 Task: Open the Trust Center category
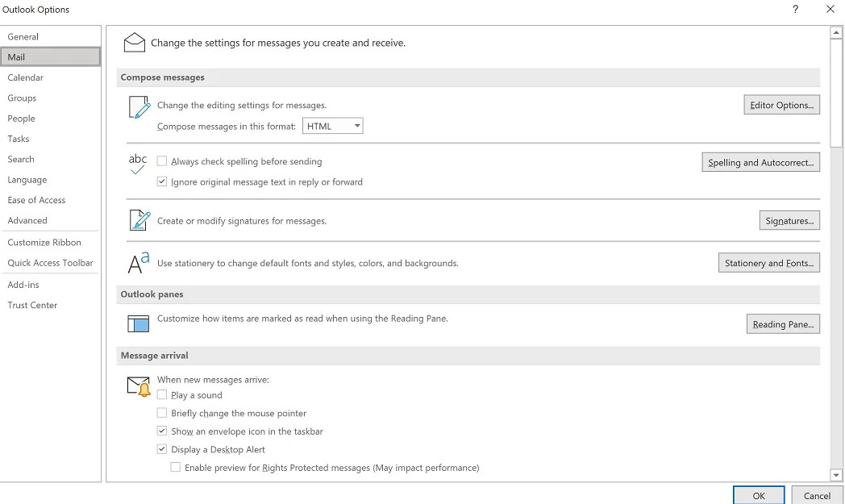pyautogui.click(x=32, y=305)
